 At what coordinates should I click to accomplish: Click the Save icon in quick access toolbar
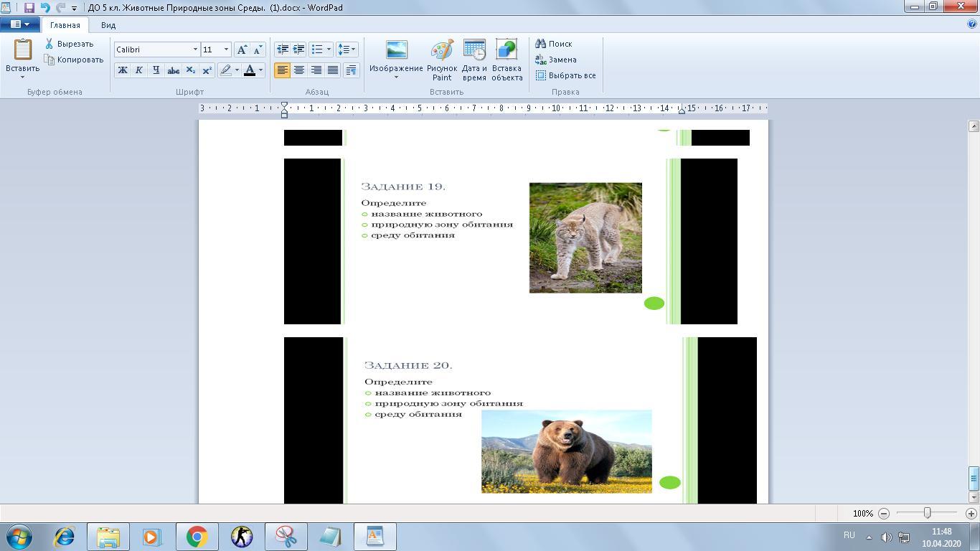29,8
